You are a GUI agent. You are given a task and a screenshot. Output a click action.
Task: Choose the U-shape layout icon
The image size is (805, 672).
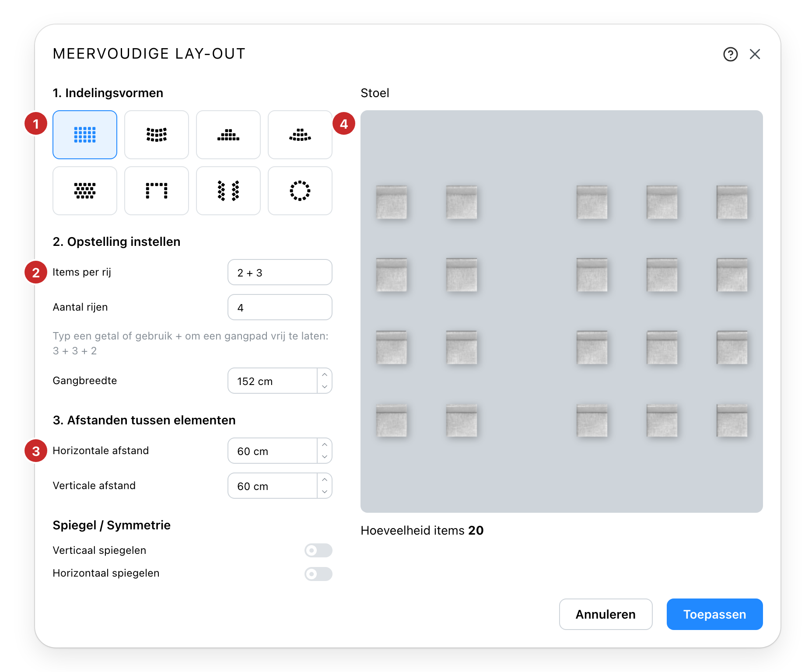coord(157,191)
